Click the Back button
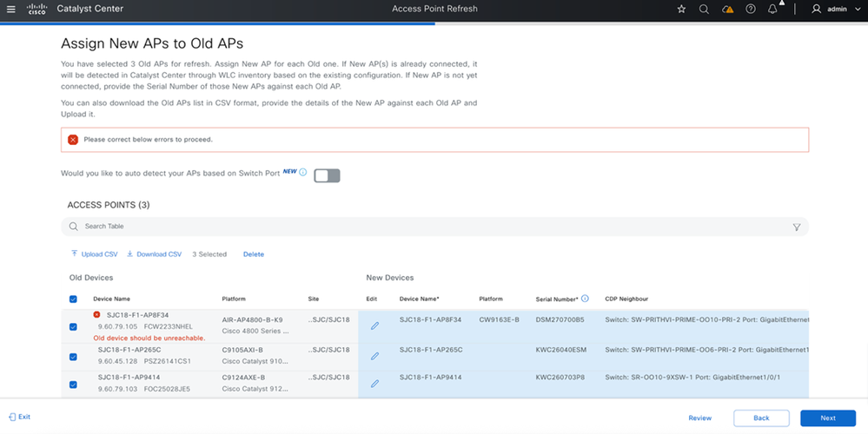 click(x=761, y=418)
